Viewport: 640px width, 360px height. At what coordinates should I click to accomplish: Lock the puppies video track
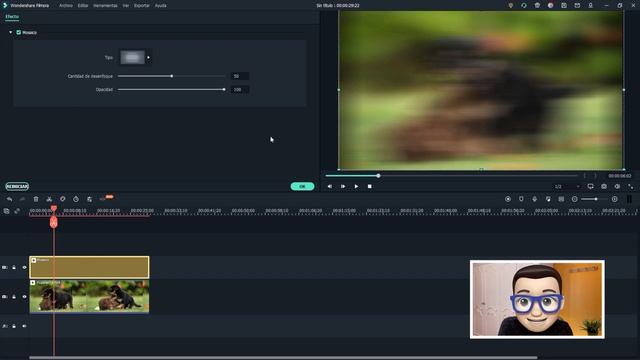14,297
